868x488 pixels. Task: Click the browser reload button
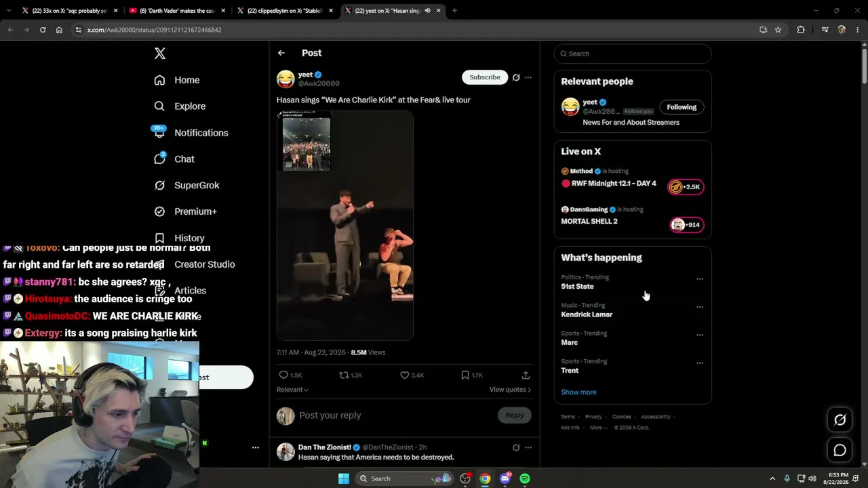43,30
